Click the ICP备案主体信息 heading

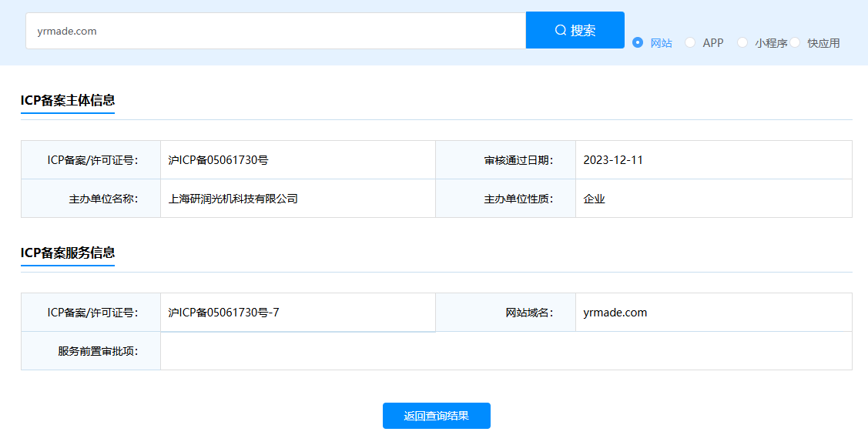(68, 100)
